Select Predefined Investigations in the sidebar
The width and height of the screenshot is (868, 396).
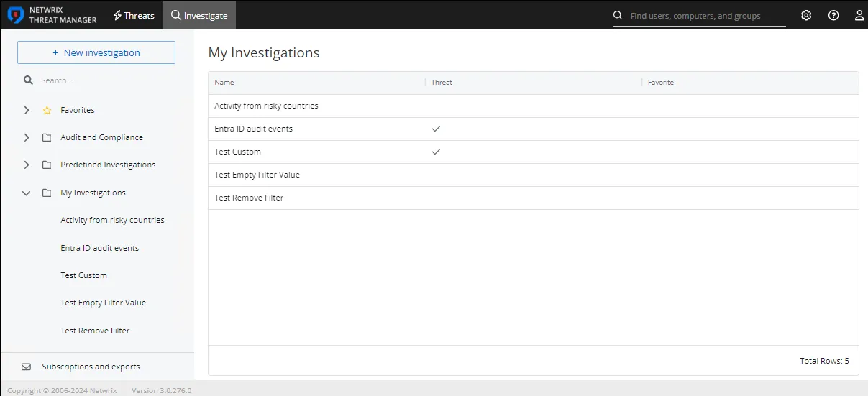pyautogui.click(x=108, y=165)
